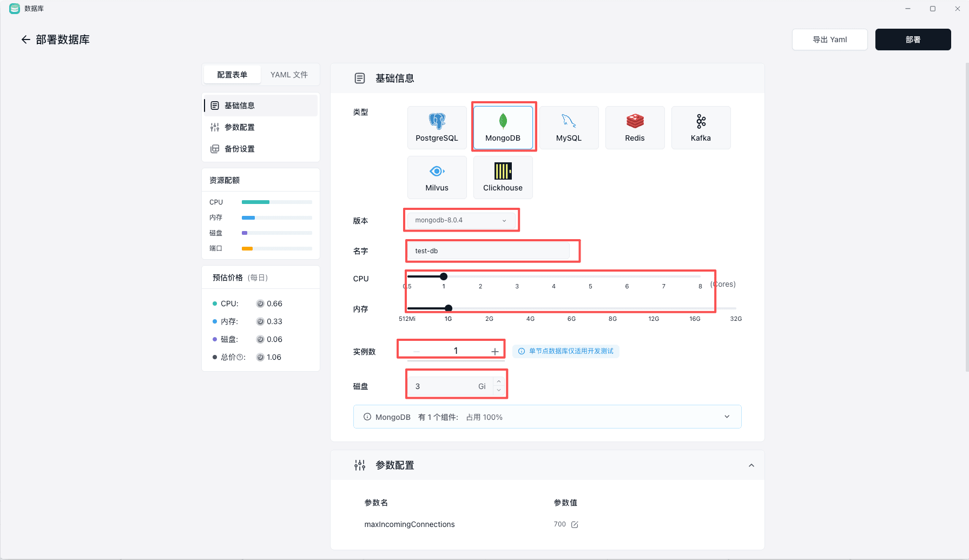Image resolution: width=969 pixels, height=560 pixels.
Task: Click info icon in MongoDB component bar
Action: pyautogui.click(x=367, y=417)
